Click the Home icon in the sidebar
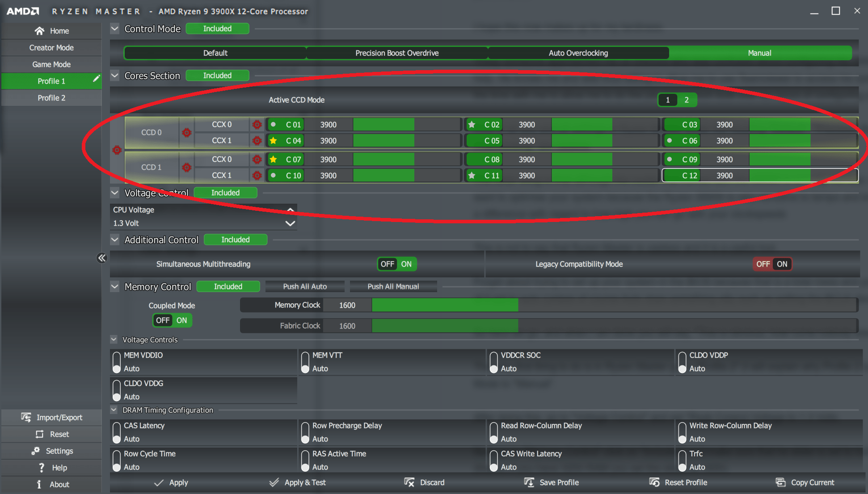The image size is (868, 494). pyautogui.click(x=39, y=31)
